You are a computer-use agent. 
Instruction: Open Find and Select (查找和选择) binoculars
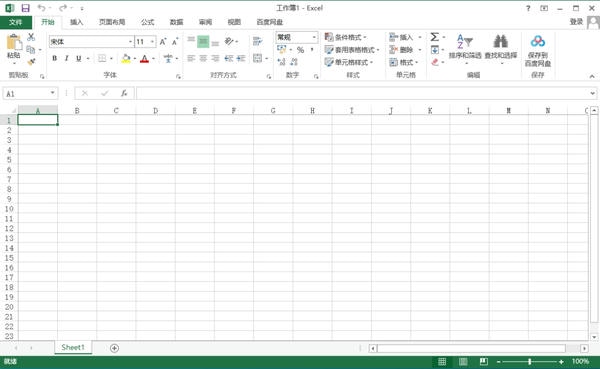[x=501, y=49]
